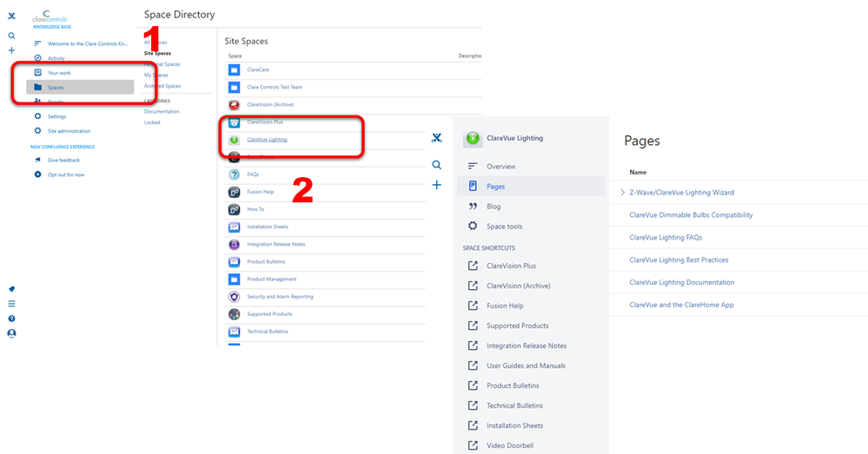
Task: Click the X icon next to Opt out for now
Action: (x=37, y=174)
